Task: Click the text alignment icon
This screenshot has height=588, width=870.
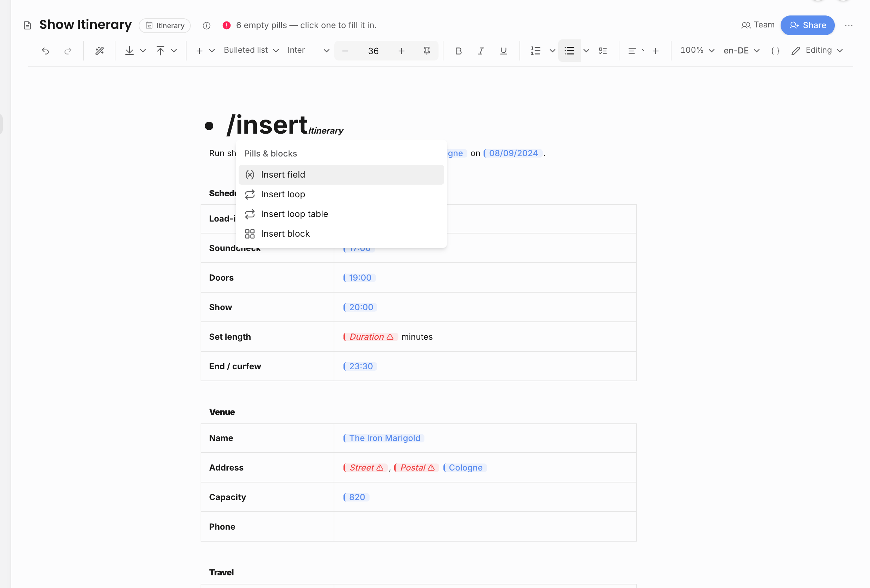Action: click(x=632, y=51)
